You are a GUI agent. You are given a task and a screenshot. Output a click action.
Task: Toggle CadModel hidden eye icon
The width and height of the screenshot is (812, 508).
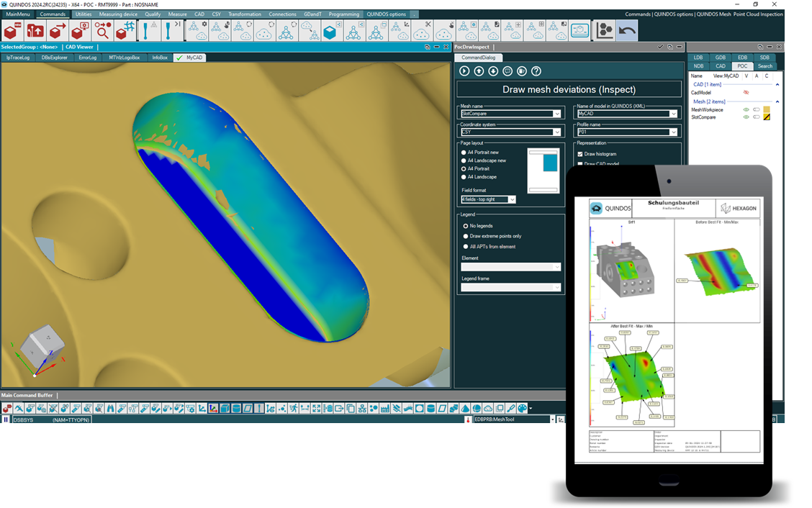tap(746, 93)
